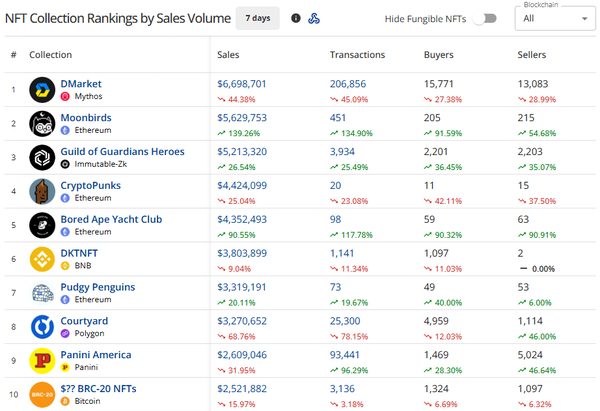This screenshot has height=411, width=600.
Task: Click the Moonbirds owl avatar icon
Action: tap(42, 124)
